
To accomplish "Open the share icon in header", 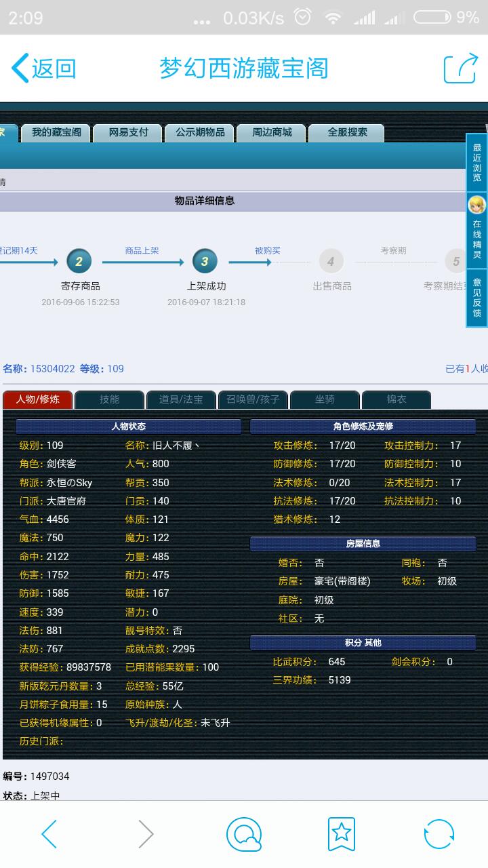I will [460, 68].
